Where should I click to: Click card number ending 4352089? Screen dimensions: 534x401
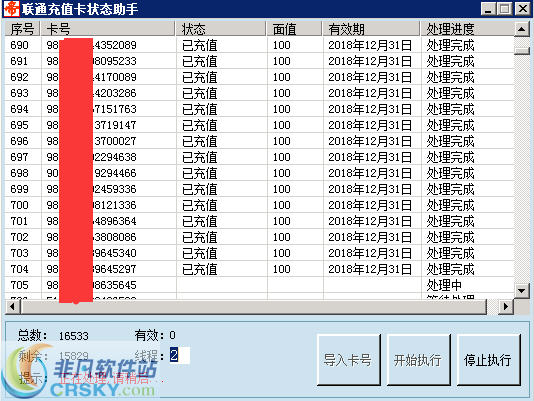(91, 45)
